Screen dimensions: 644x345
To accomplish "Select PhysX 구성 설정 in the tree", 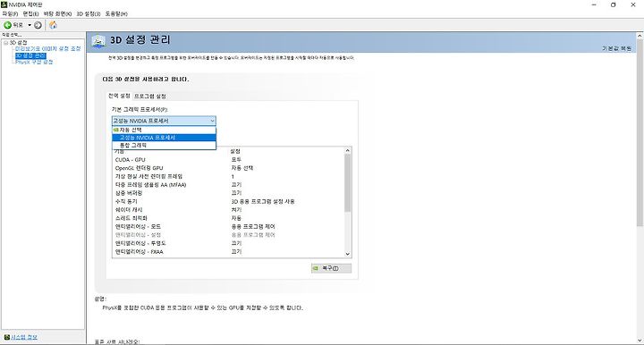I will point(34,63).
